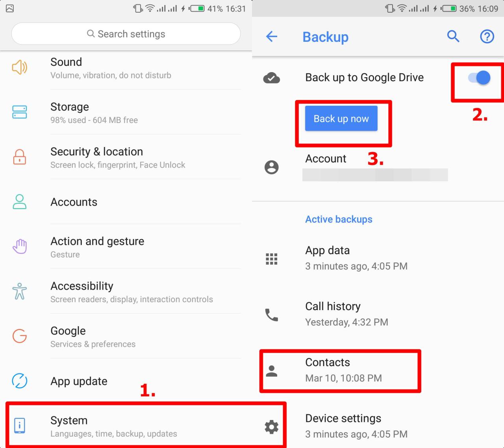Image resolution: width=504 pixels, height=448 pixels.
Task: Click the backup cloud checkmark icon
Action: [271, 78]
